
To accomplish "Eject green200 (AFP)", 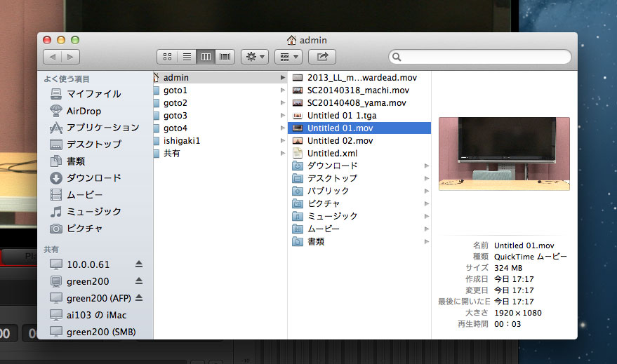I will pyautogui.click(x=139, y=298).
